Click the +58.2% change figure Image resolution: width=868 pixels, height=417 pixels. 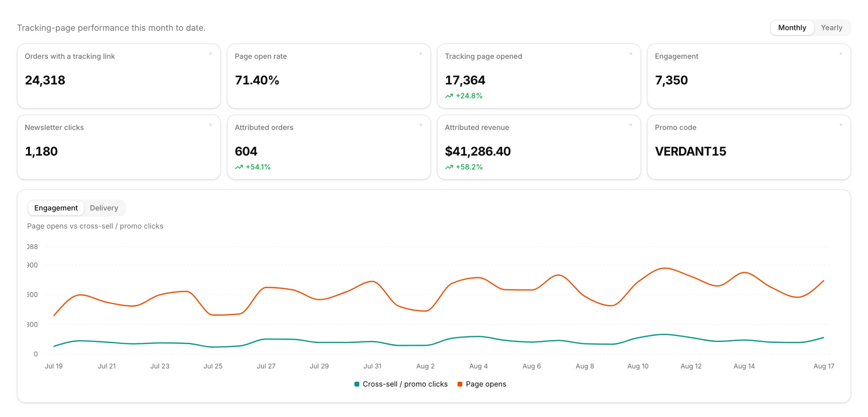click(469, 167)
